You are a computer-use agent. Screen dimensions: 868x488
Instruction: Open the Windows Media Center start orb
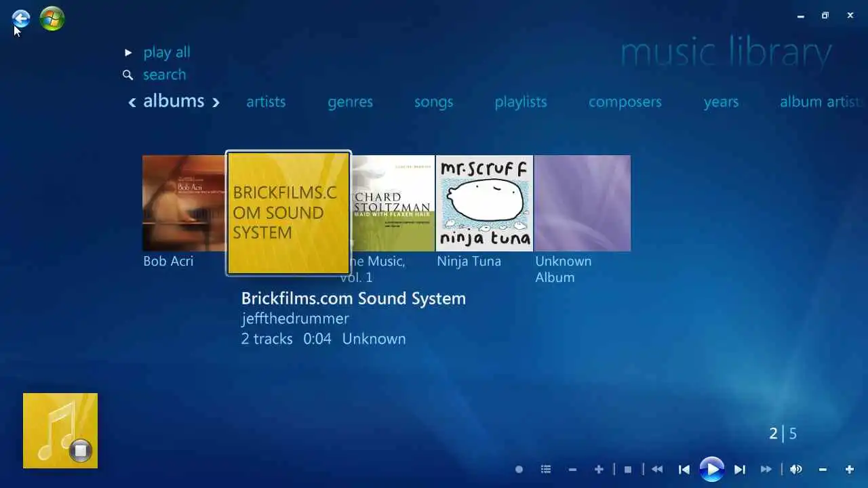click(52, 18)
